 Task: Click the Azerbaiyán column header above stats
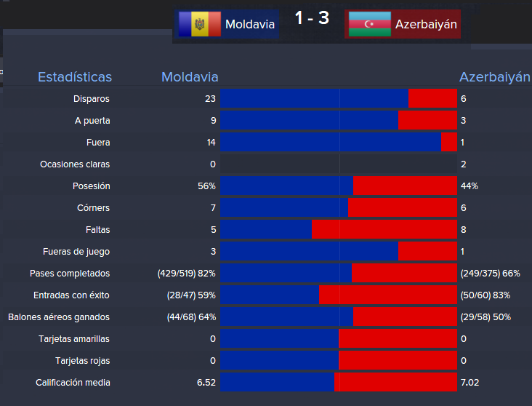[x=494, y=76]
